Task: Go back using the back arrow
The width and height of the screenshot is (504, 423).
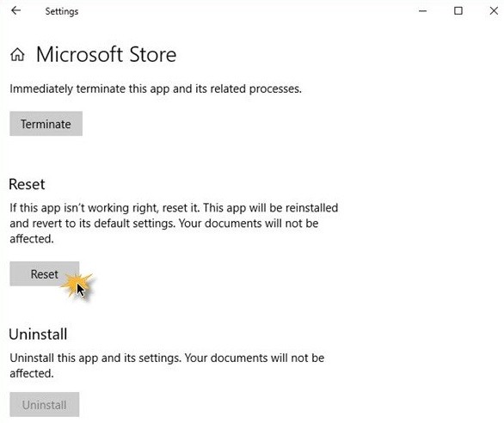Action: pos(15,11)
